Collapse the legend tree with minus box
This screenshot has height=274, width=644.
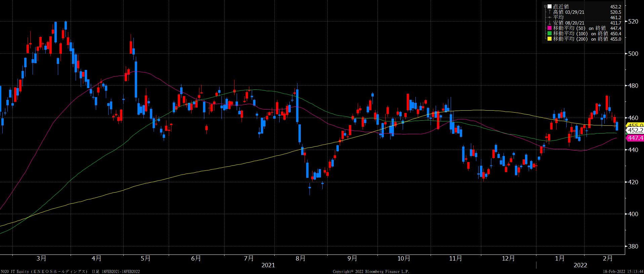point(545,6)
